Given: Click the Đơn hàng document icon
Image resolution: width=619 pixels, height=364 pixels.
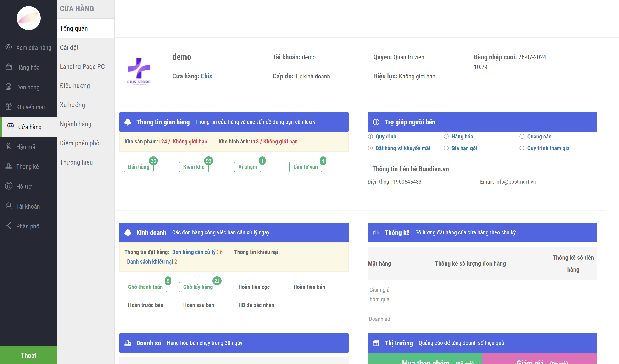Looking at the screenshot, I should coord(9,87).
